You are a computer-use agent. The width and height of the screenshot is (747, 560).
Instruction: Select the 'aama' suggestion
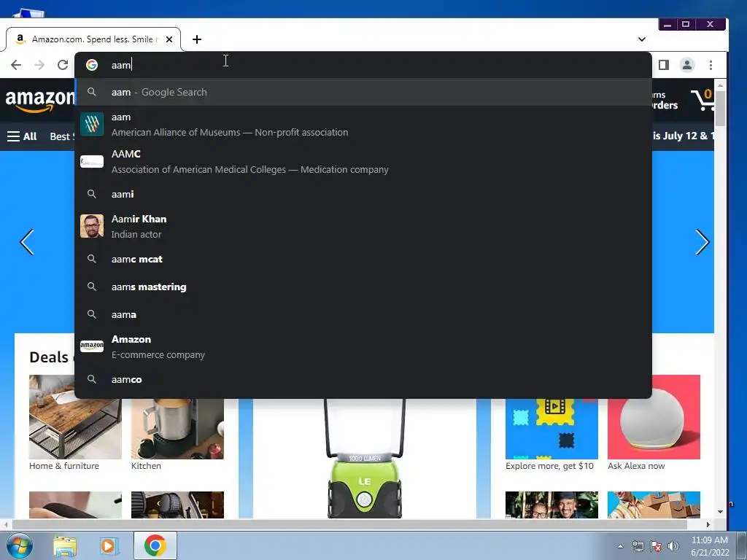pos(363,314)
